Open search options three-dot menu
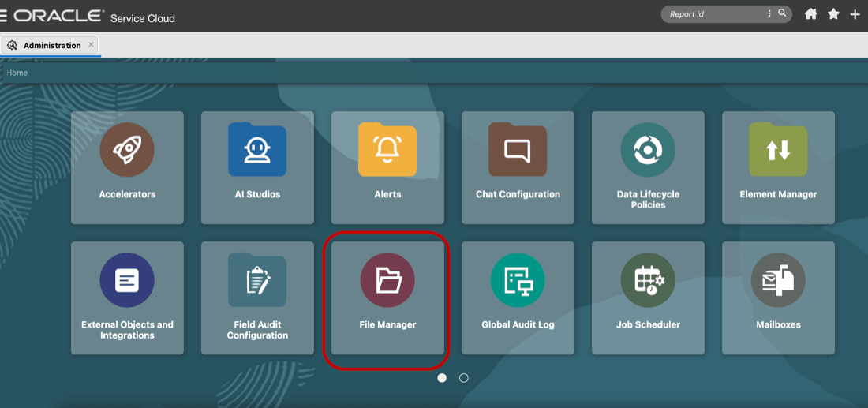Viewport: 868px width, 408px height. click(x=769, y=13)
